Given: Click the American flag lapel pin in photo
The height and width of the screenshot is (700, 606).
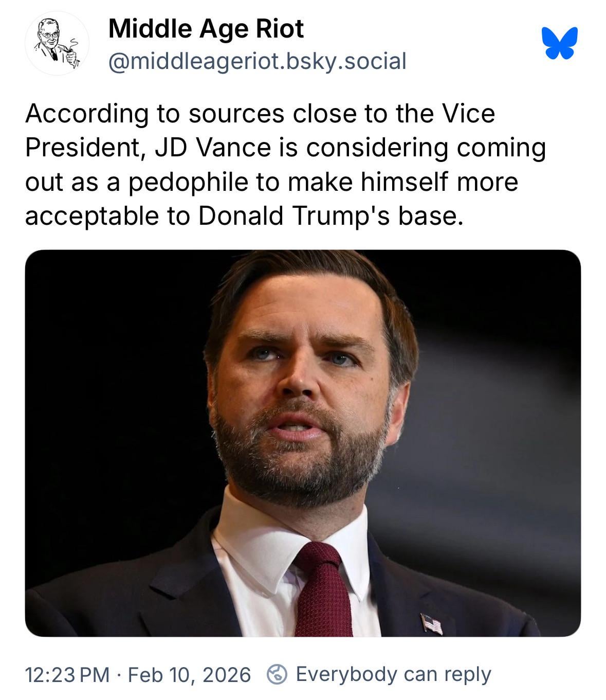Looking at the screenshot, I should coord(431,624).
